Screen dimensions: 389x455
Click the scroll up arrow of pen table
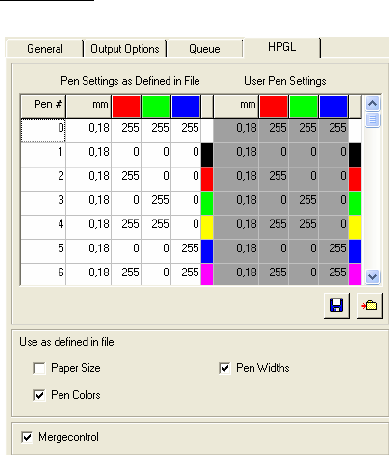[372, 104]
